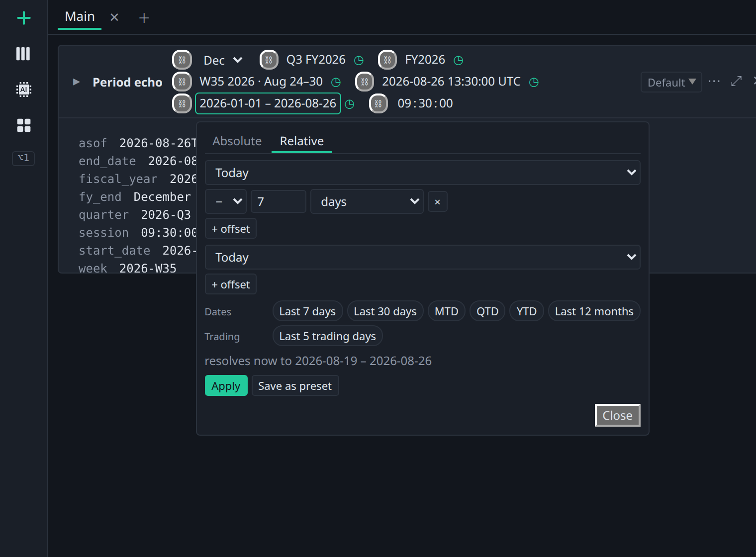The height and width of the screenshot is (557, 756).
Task: Toggle link icon beside Q3 FY2026
Action: 269,60
